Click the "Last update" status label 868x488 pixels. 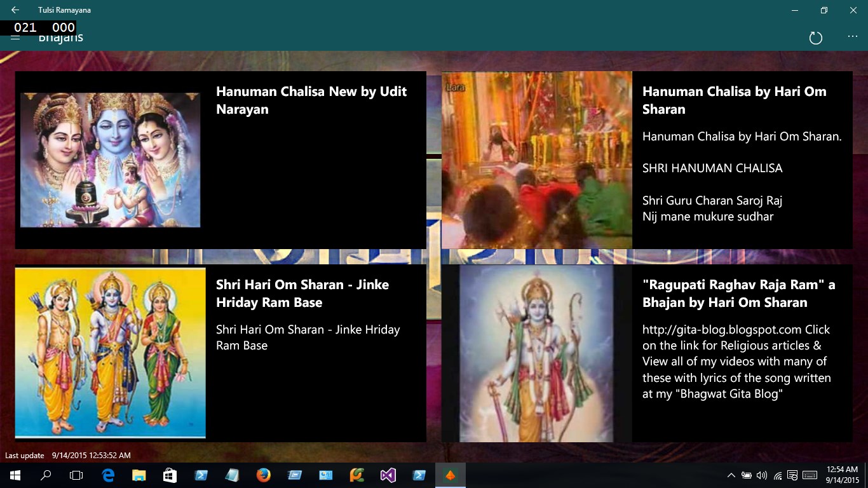click(x=25, y=456)
